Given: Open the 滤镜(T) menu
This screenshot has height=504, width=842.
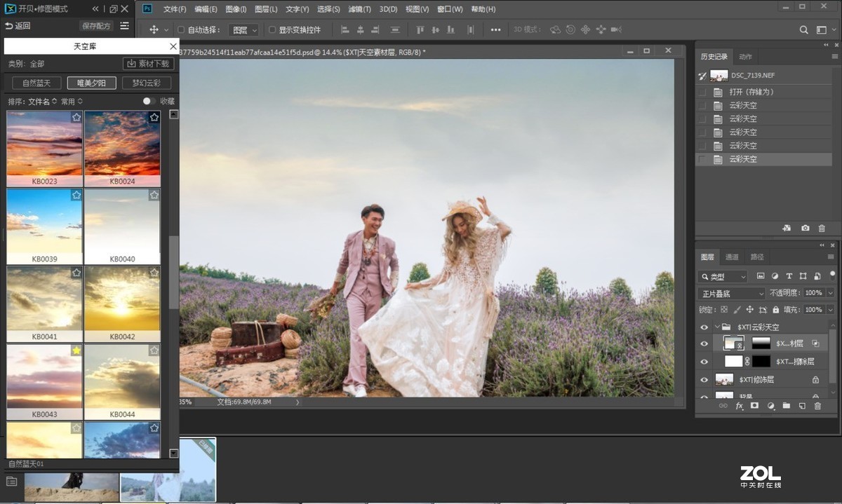Looking at the screenshot, I should tap(360, 9).
